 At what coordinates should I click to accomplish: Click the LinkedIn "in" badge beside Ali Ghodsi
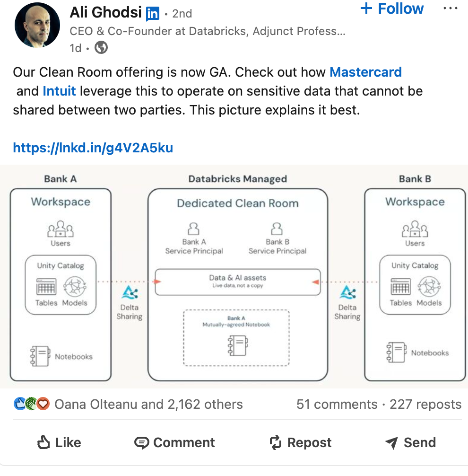coord(152,13)
